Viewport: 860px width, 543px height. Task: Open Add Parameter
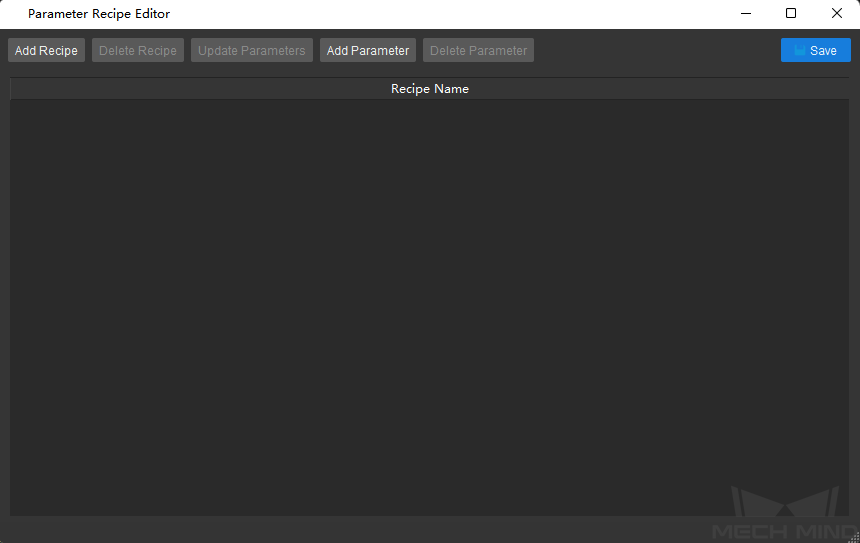pos(368,50)
